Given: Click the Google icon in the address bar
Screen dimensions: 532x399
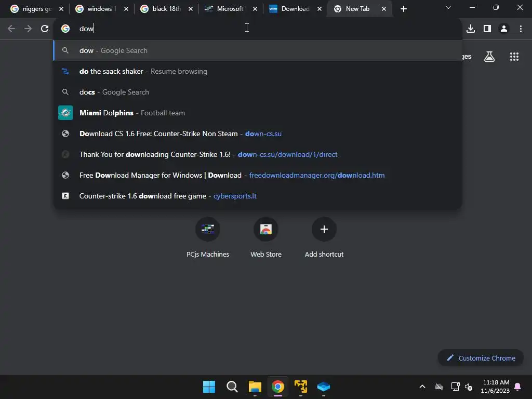Looking at the screenshot, I should pyautogui.click(x=65, y=29).
